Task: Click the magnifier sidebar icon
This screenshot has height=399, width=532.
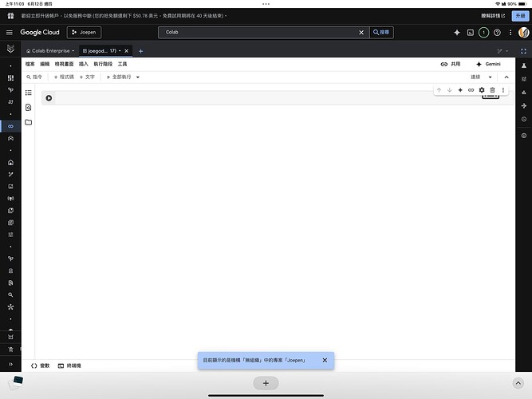Action: [10, 294]
